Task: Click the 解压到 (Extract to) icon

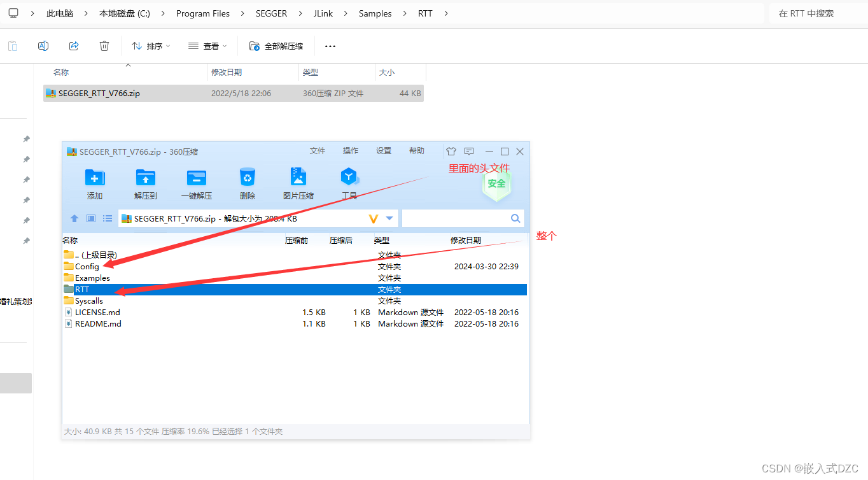Action: (x=146, y=178)
